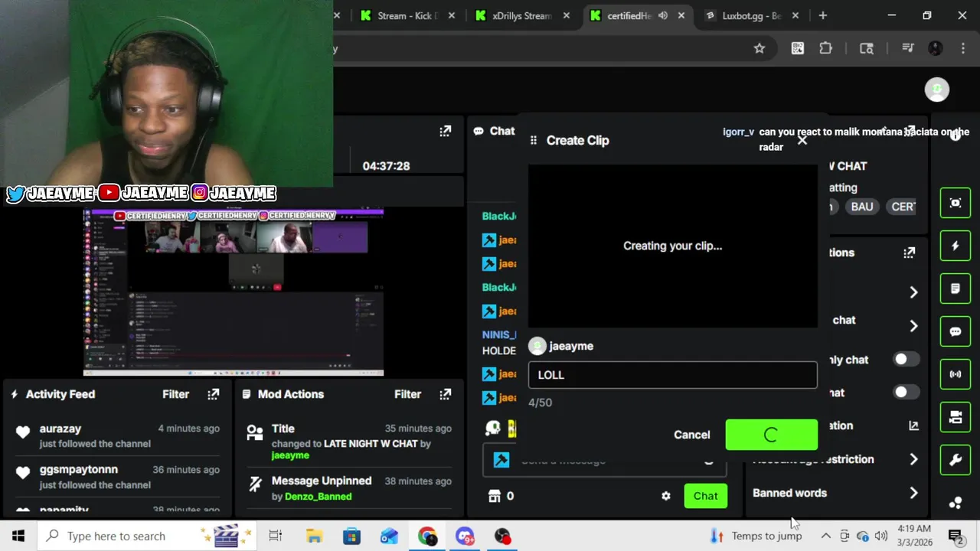Viewport: 980px width, 551px height.
Task: Pop out the stream preview panel
Action: (x=445, y=132)
